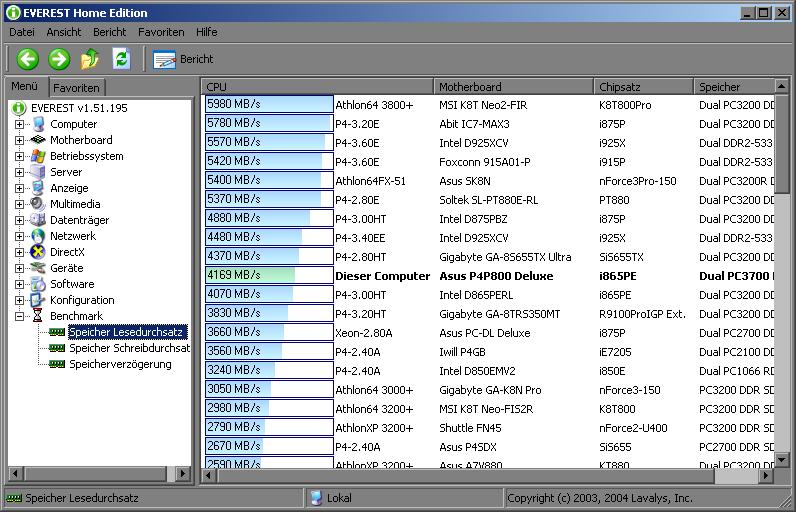Click status bar memory icon at Speicher Lesedurchsatz

14,498
